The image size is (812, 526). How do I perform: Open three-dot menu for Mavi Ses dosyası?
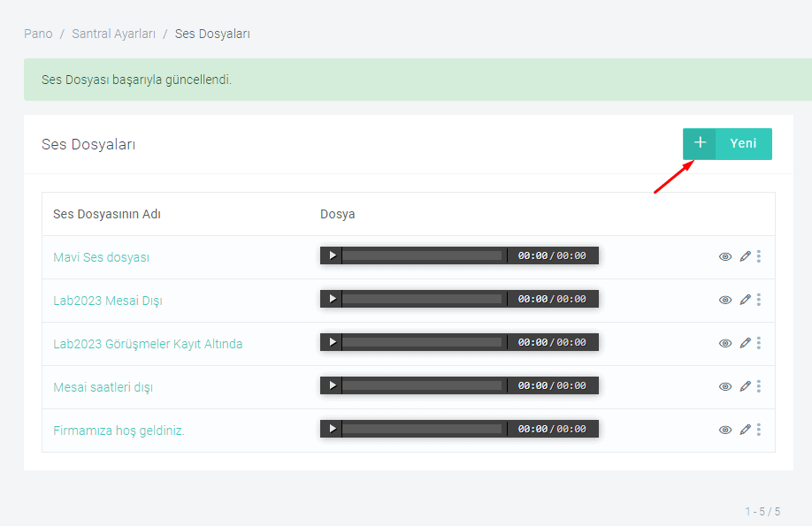759,256
